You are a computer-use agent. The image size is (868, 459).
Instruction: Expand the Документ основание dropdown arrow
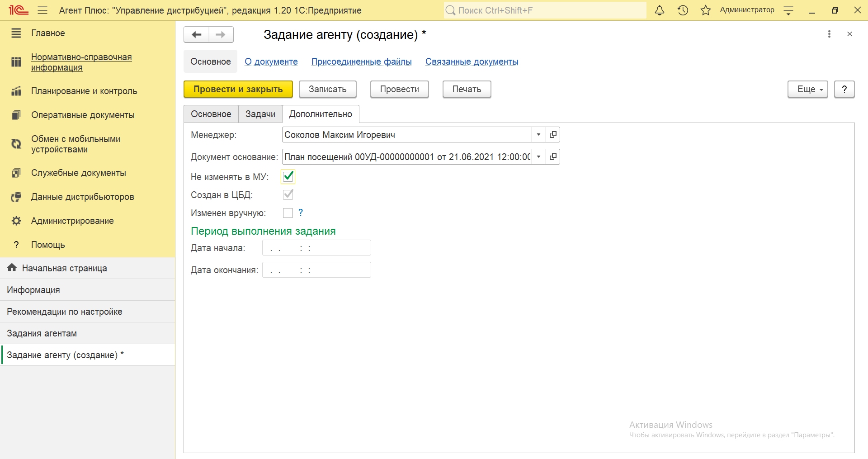[x=538, y=157]
